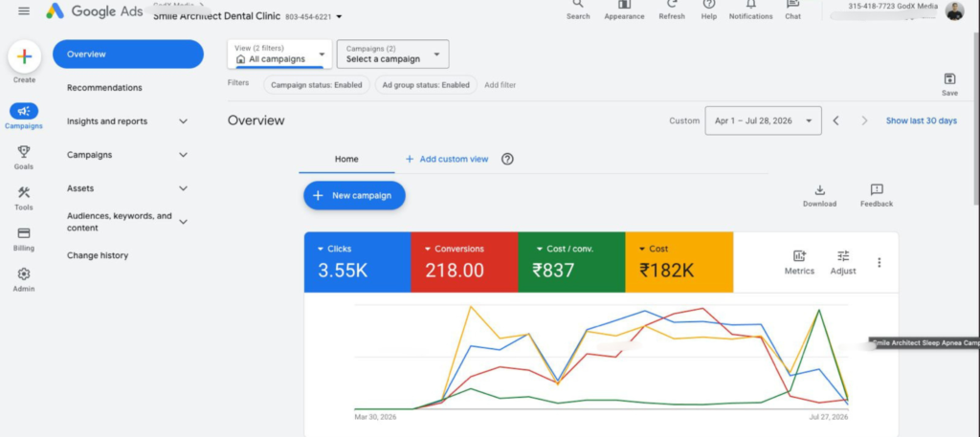Click the 315-418-7723 GodX Media text
The width and height of the screenshot is (980, 437).
point(893,7)
